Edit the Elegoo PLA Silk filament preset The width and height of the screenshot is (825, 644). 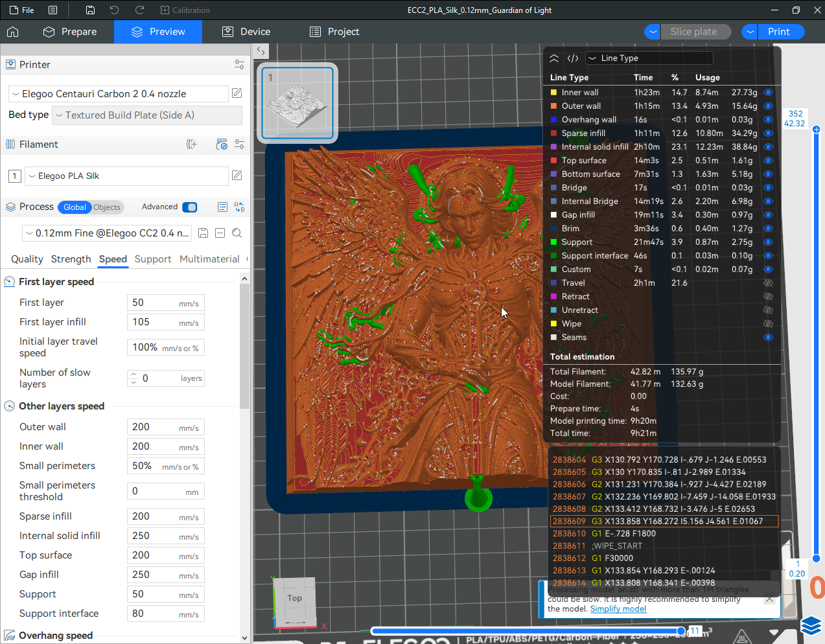(x=237, y=176)
